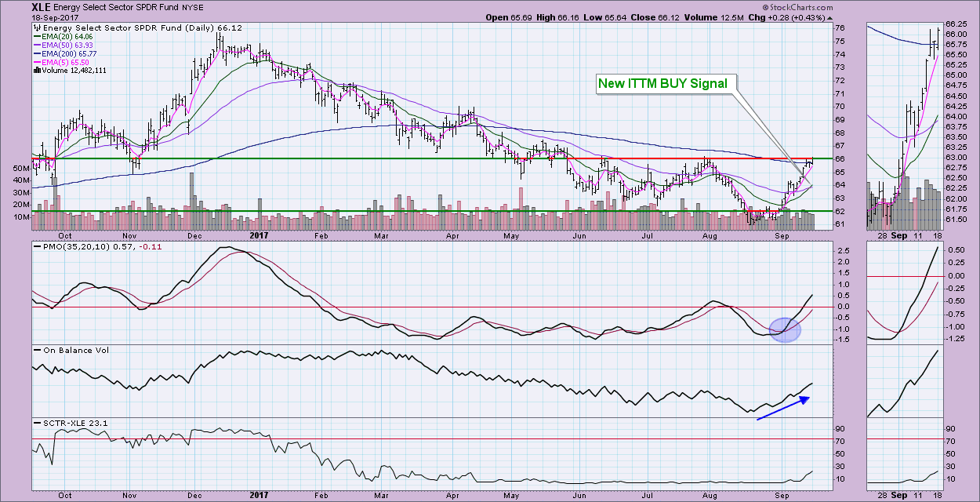Click the EMA(5) 65.50 legend entry
This screenshot has width=980, height=502.
[67, 61]
